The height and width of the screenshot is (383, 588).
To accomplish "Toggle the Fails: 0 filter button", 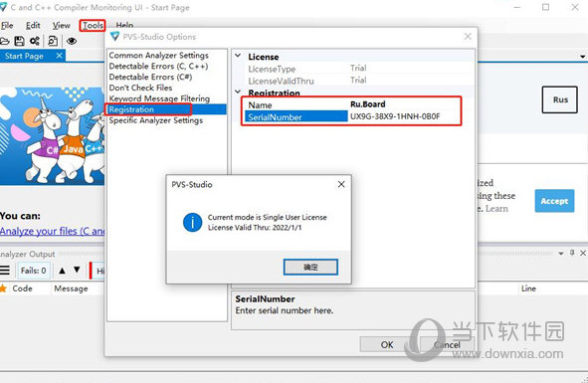I will (34, 271).
